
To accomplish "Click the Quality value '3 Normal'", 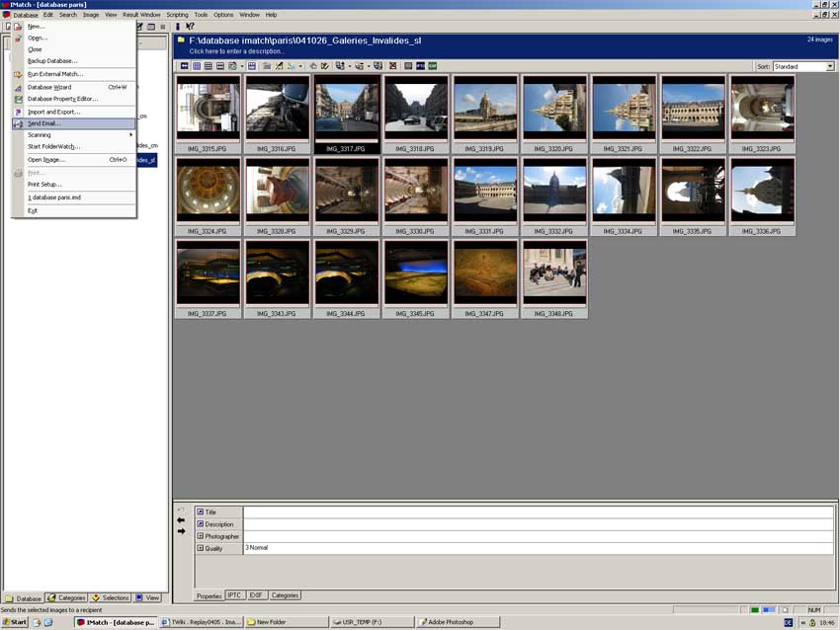I will click(x=257, y=548).
